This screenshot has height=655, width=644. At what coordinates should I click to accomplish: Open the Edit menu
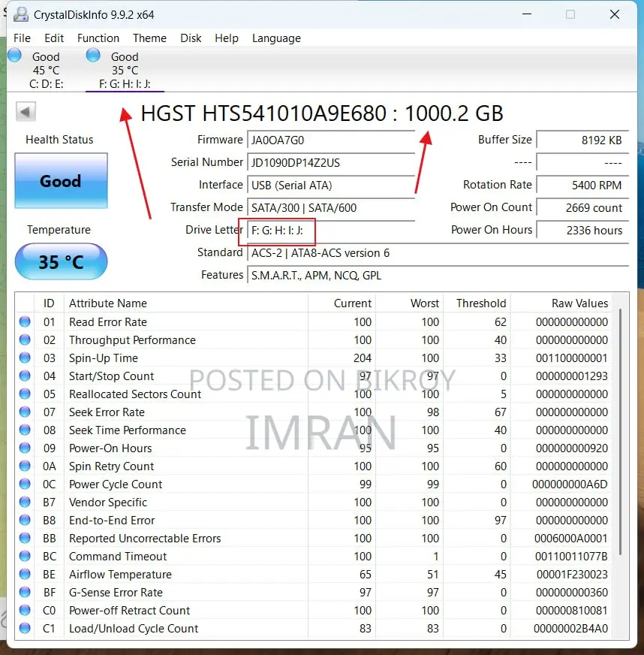pyautogui.click(x=54, y=38)
